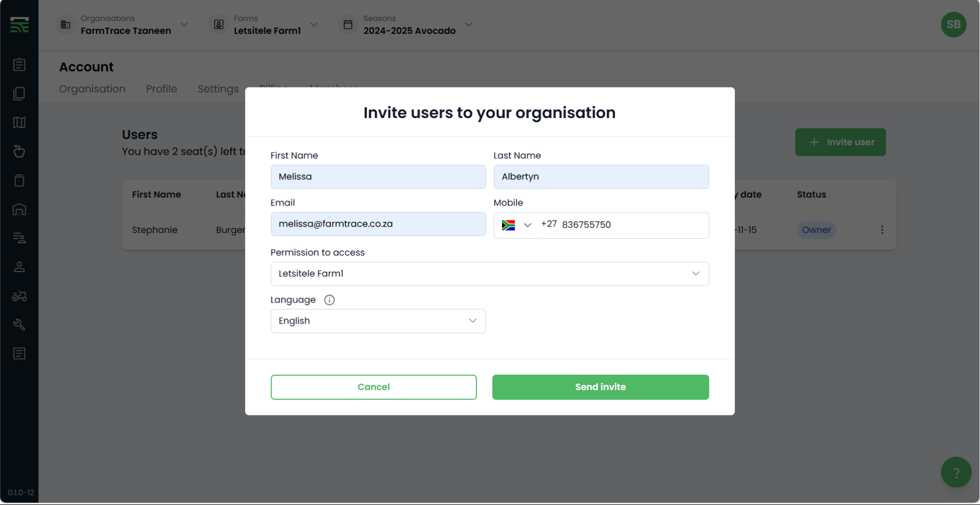
Task: Click the Seasons calendar icon
Action: pos(348,25)
